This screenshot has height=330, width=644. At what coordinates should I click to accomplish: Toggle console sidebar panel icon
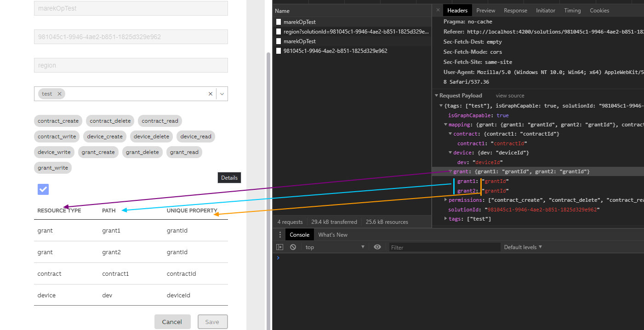click(x=279, y=247)
